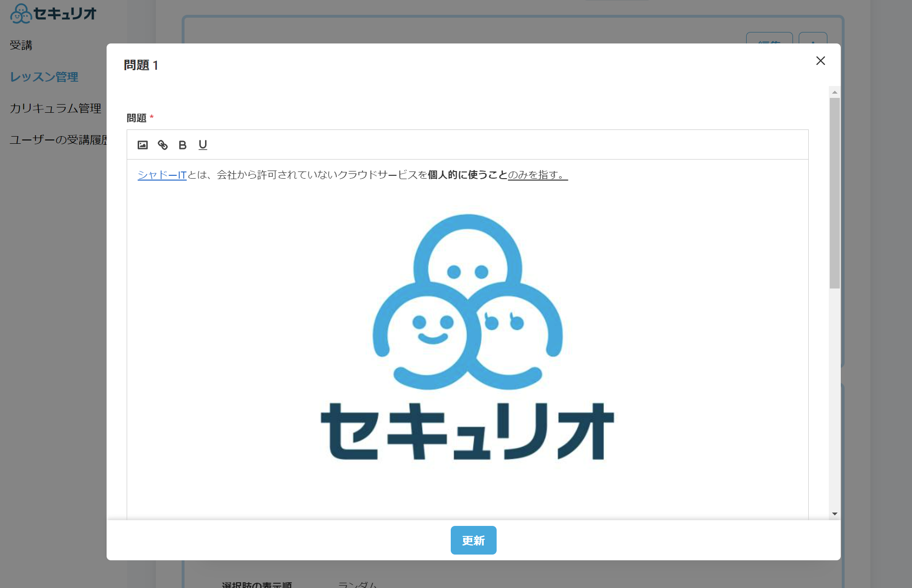Click the dialog scrollbar up arrow

[x=835, y=92]
